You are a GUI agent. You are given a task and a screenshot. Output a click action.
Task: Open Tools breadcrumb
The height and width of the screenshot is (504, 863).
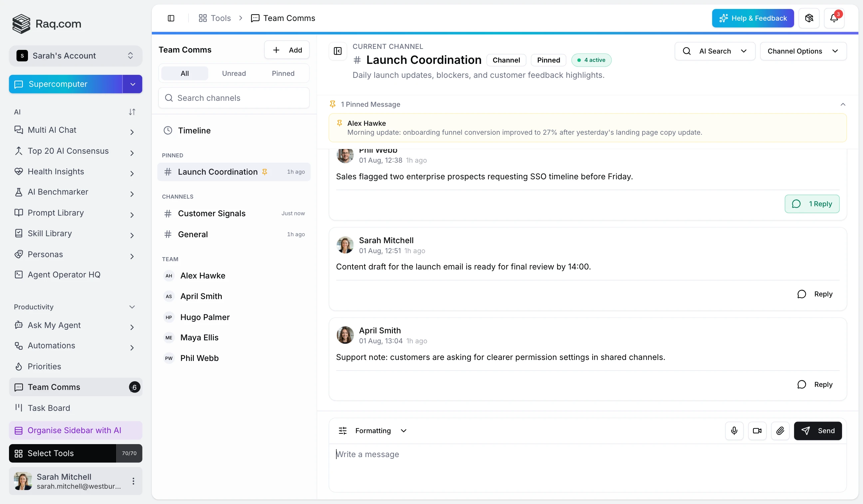[x=214, y=18]
